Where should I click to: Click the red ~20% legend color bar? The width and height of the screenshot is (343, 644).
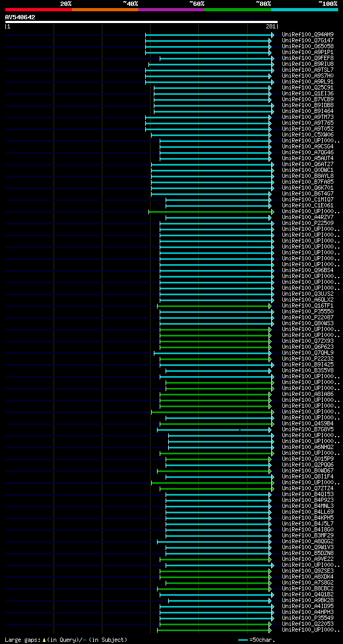39,10
